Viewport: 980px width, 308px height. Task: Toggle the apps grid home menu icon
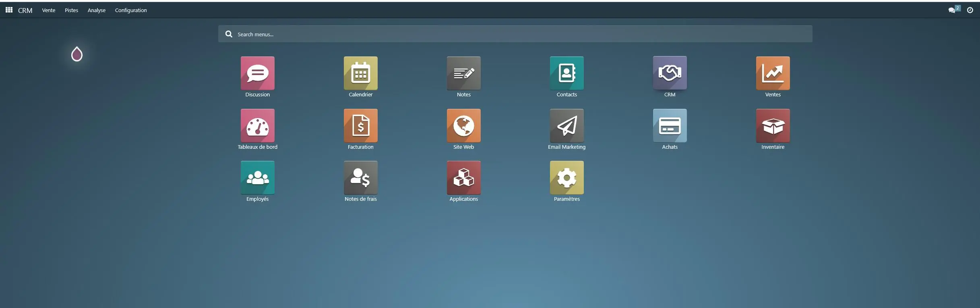(x=9, y=10)
